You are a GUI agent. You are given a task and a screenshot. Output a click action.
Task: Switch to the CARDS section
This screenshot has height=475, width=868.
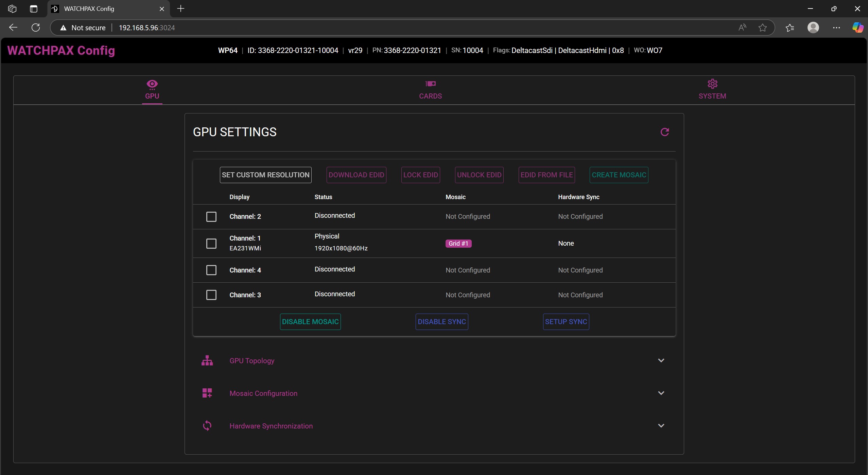[430, 89]
